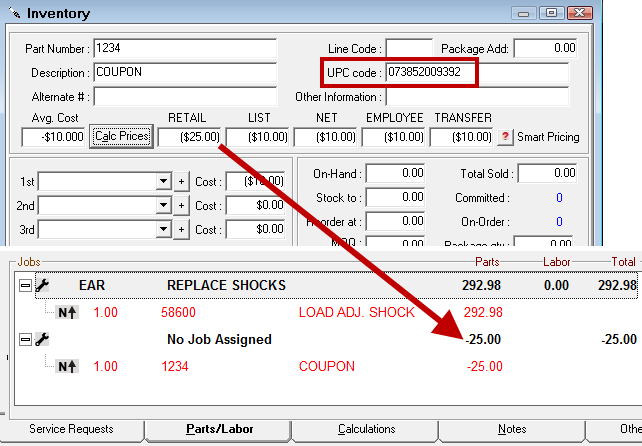
Task: Click the Alternate # field
Action: [185, 97]
